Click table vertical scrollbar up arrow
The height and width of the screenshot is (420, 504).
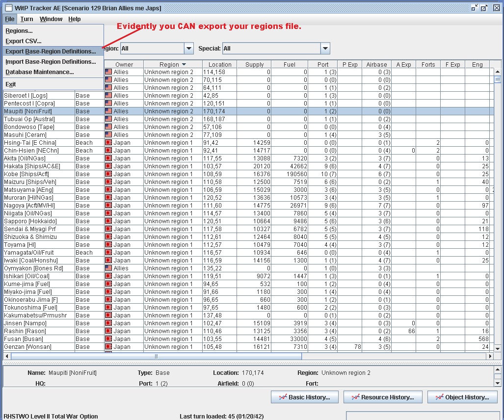point(498,71)
